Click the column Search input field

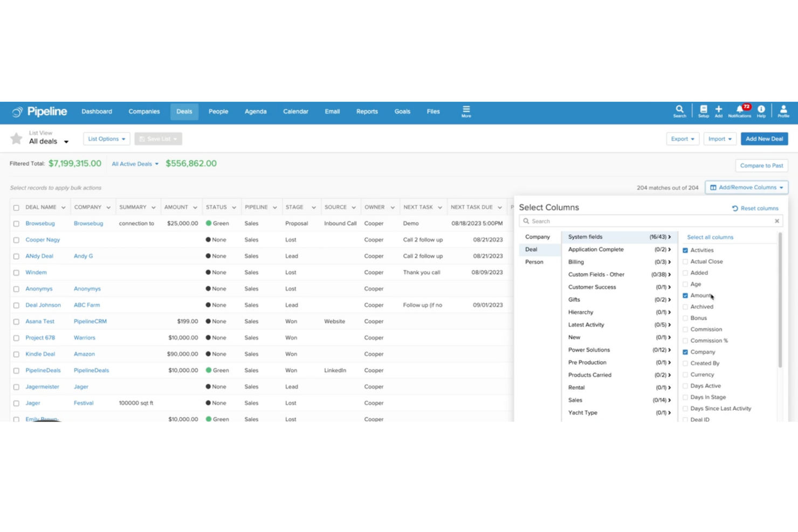pos(651,221)
